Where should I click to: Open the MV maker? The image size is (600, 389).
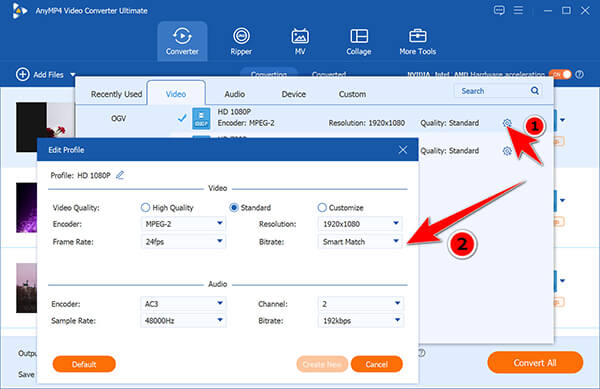300,41
